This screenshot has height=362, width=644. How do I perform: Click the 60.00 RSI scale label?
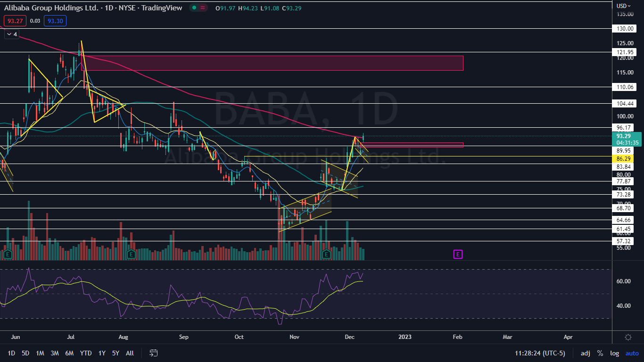click(x=624, y=281)
